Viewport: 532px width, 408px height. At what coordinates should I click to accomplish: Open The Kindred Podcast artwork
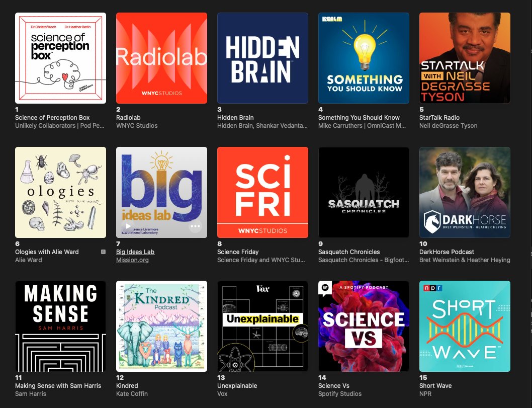(x=161, y=326)
